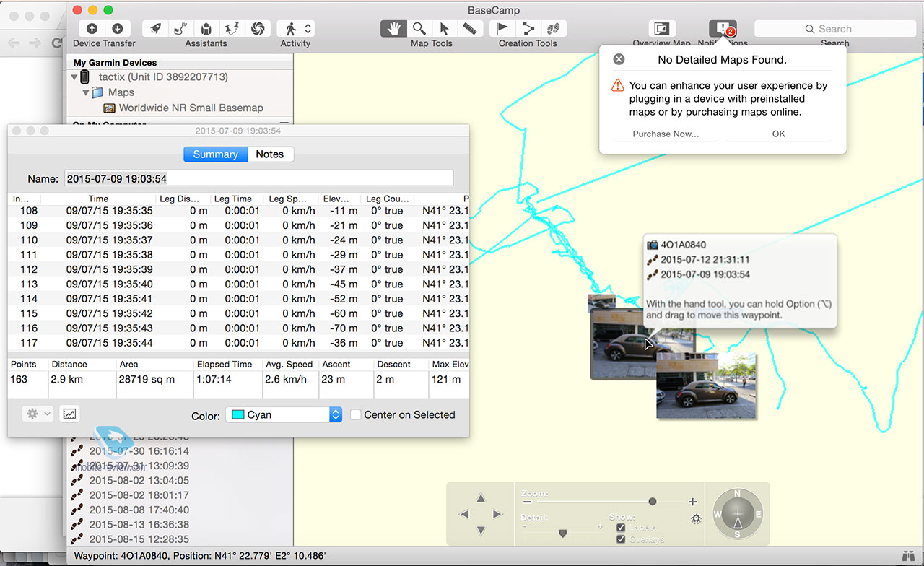Click the Receive from Device download arrow

pos(117,29)
